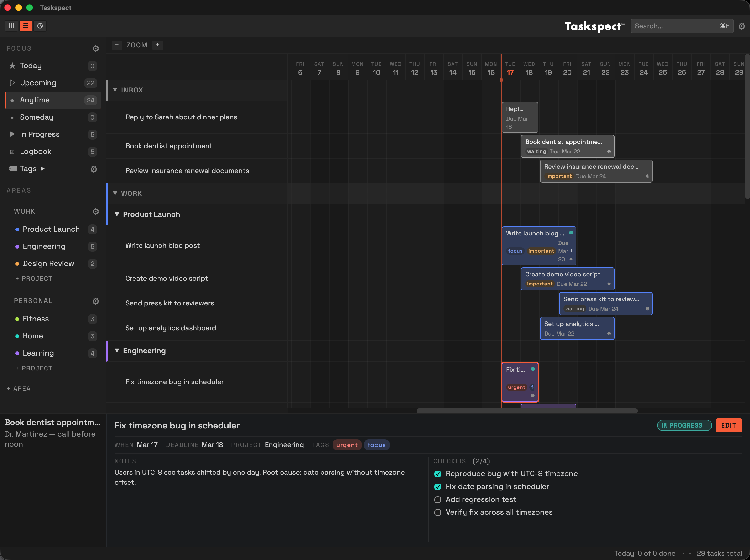Switch to the column board view
750x560 pixels.
point(11,26)
